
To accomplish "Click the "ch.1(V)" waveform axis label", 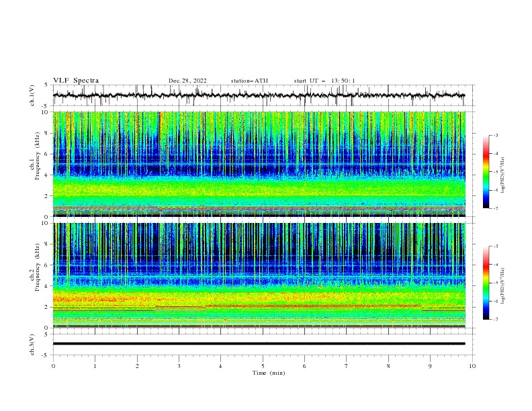I will coord(32,95).
